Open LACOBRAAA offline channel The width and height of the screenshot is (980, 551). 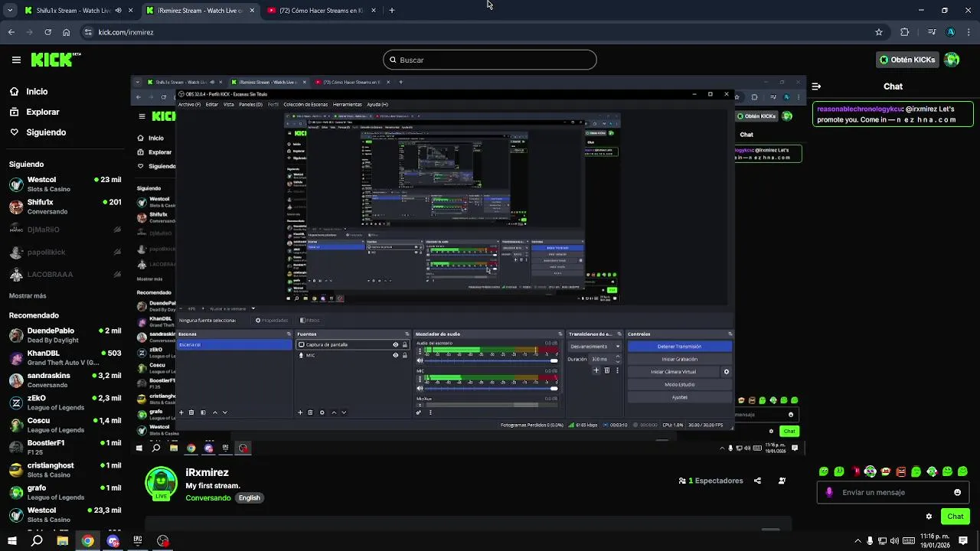click(x=65, y=275)
